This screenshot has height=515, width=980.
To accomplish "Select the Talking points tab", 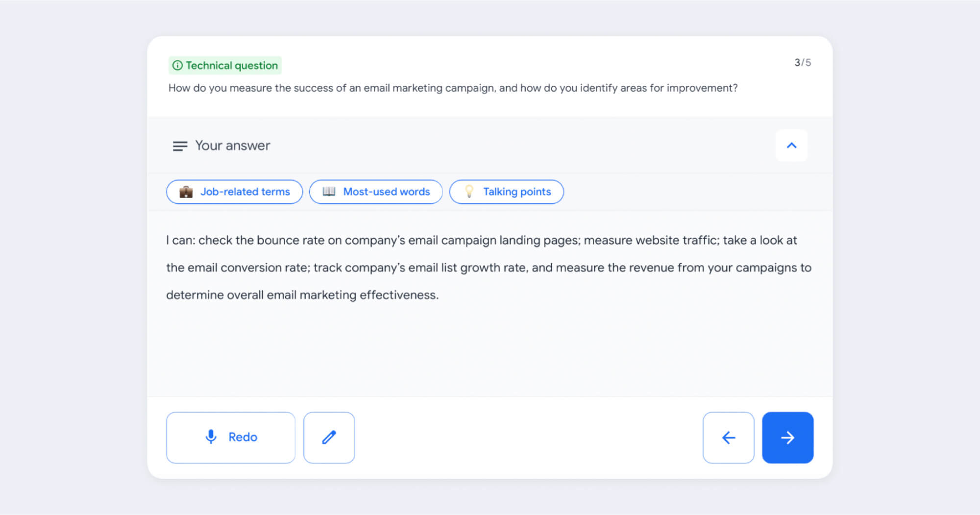I will [517, 192].
